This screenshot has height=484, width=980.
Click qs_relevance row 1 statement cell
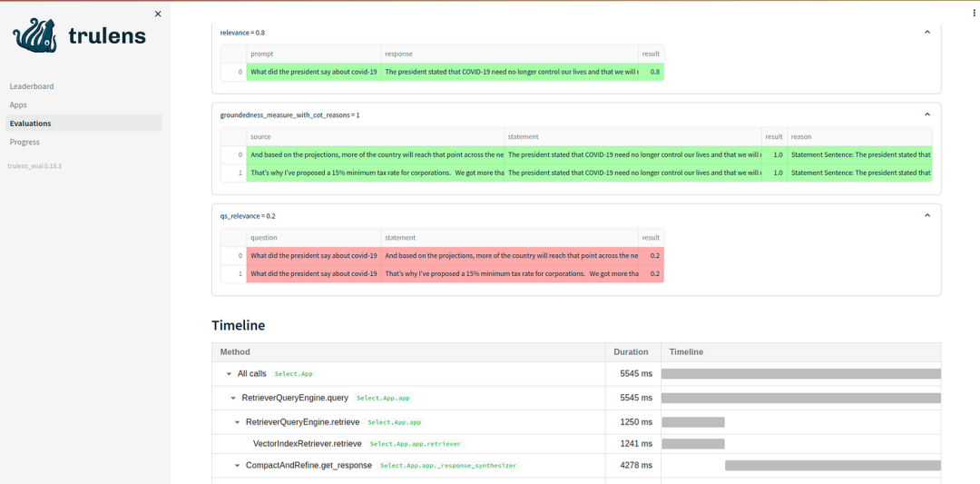coord(510,274)
